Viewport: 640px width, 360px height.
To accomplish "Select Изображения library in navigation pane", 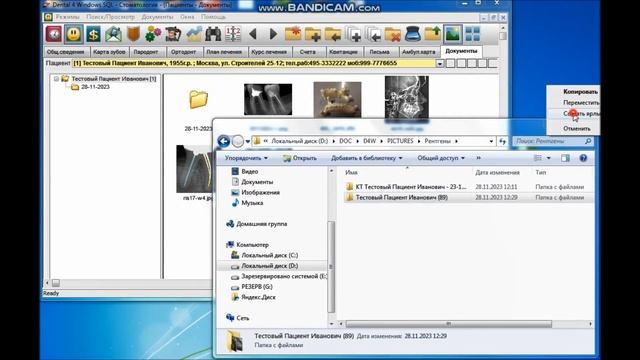I will tap(260, 192).
